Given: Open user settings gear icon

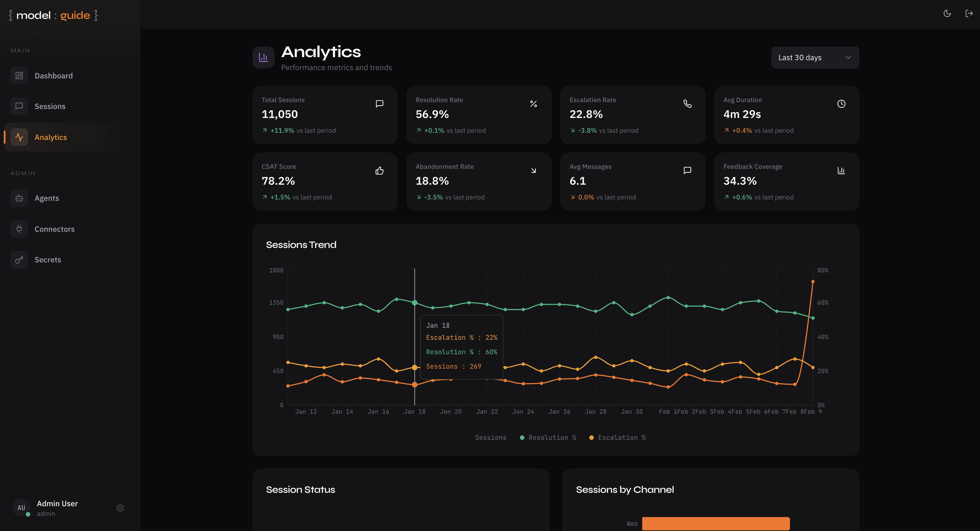Looking at the screenshot, I should (120, 508).
